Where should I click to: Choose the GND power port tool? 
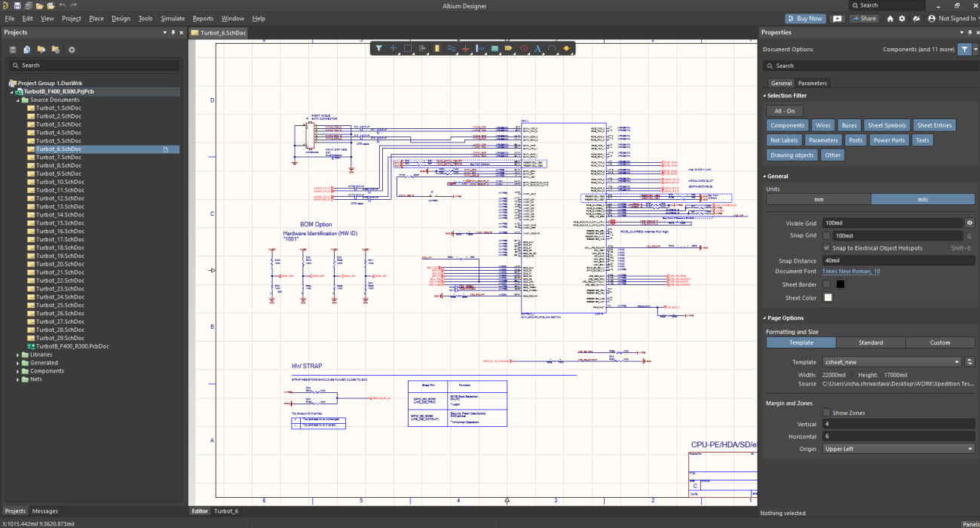465,48
